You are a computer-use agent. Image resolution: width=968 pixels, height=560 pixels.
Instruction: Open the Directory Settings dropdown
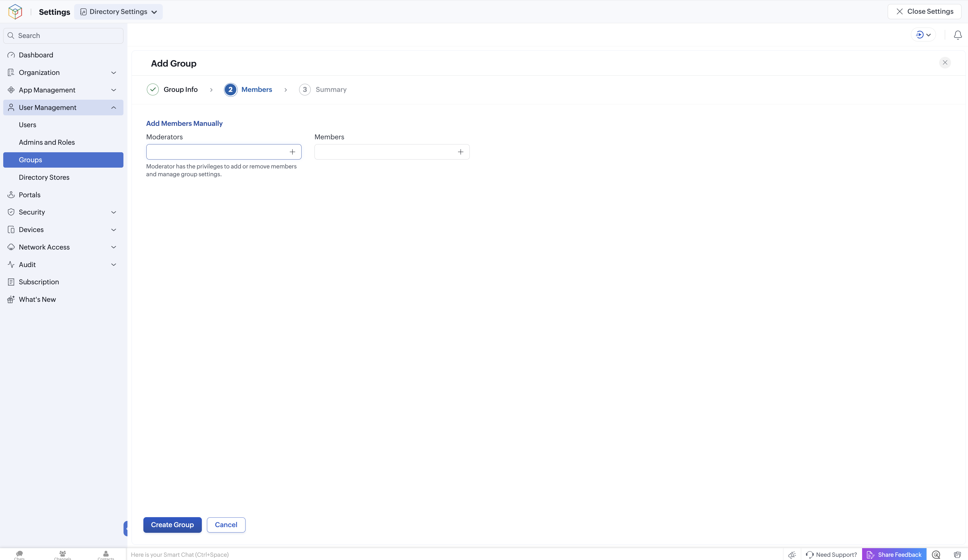pos(118,12)
